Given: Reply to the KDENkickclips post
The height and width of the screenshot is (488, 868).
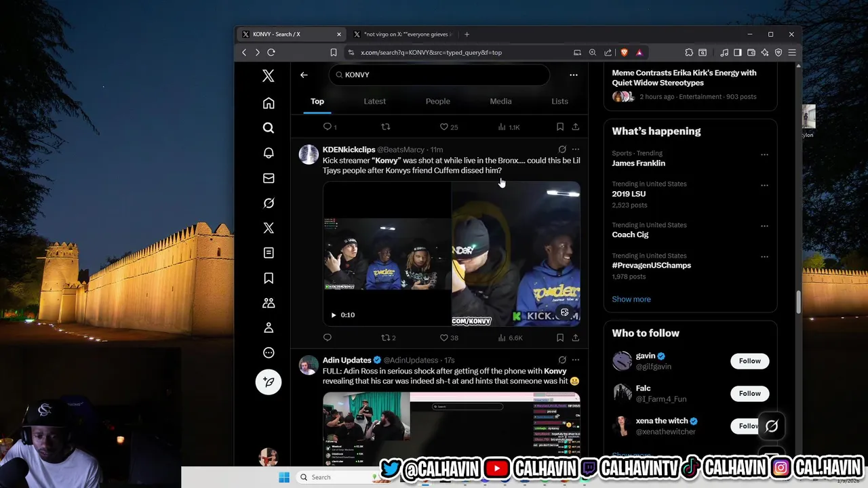Looking at the screenshot, I should click(328, 338).
